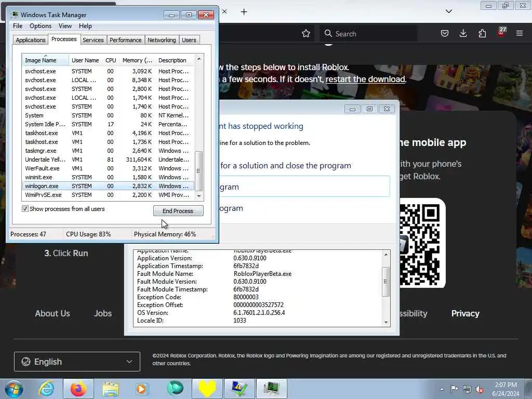Click error details scroll down arrow
532x399 pixels.
[x=386, y=323]
